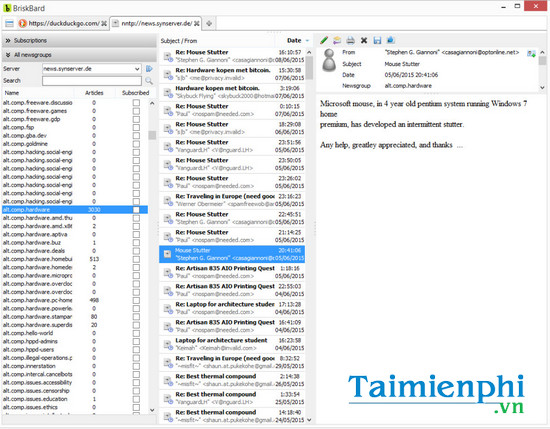This screenshot has width=550, height=429.
Task: Click the blue icon right of the save icon
Action: pyautogui.click(x=390, y=40)
